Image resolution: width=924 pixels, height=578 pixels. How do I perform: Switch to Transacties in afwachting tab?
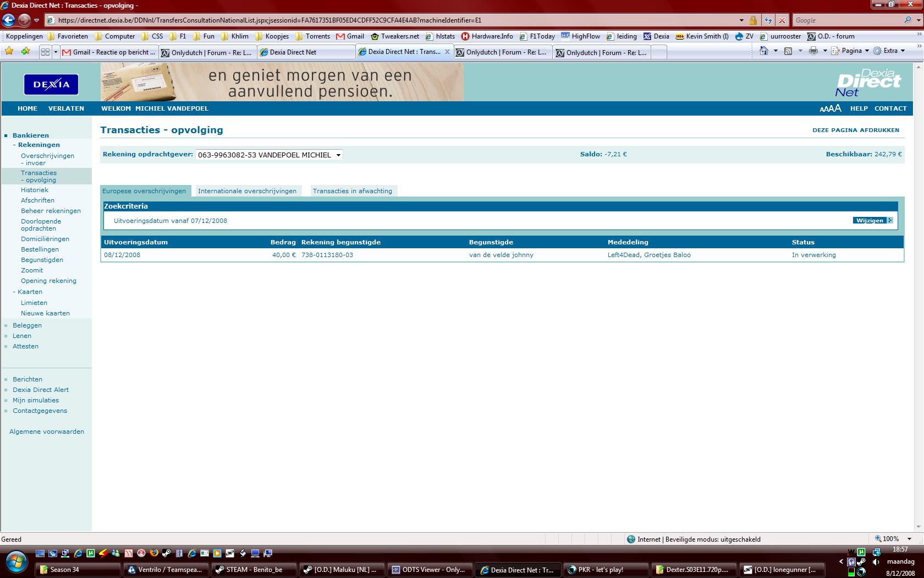click(x=352, y=191)
